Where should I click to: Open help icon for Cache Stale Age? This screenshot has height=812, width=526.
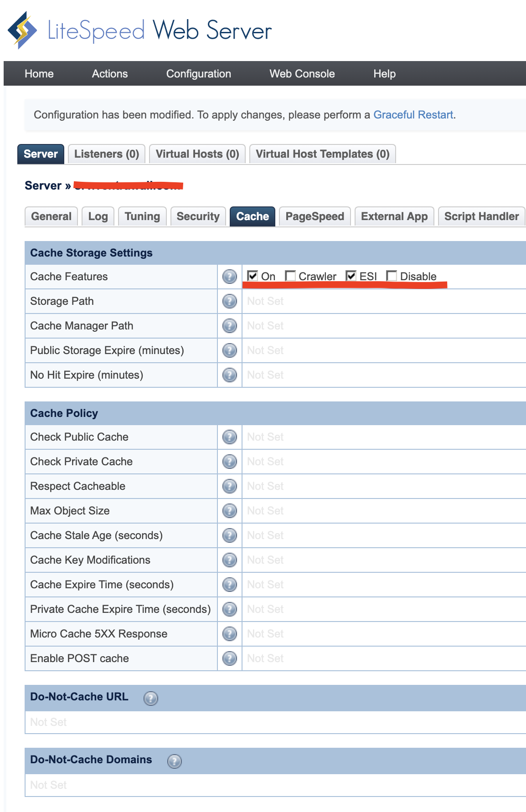(230, 535)
